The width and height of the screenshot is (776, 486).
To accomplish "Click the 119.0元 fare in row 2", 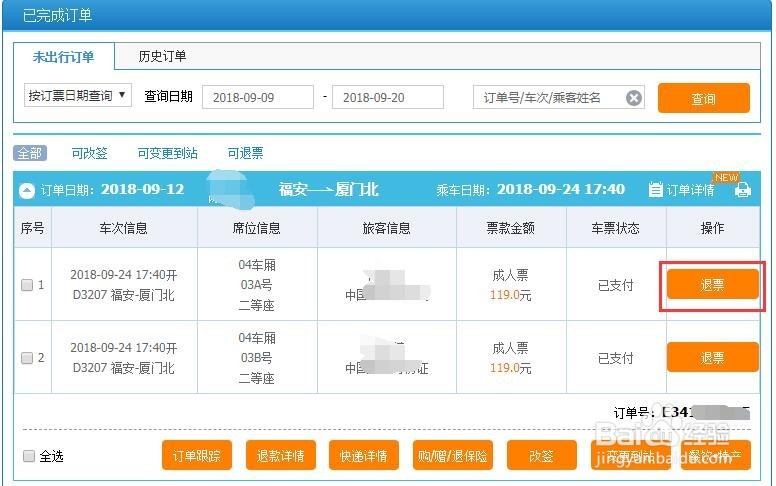I will tap(510, 368).
